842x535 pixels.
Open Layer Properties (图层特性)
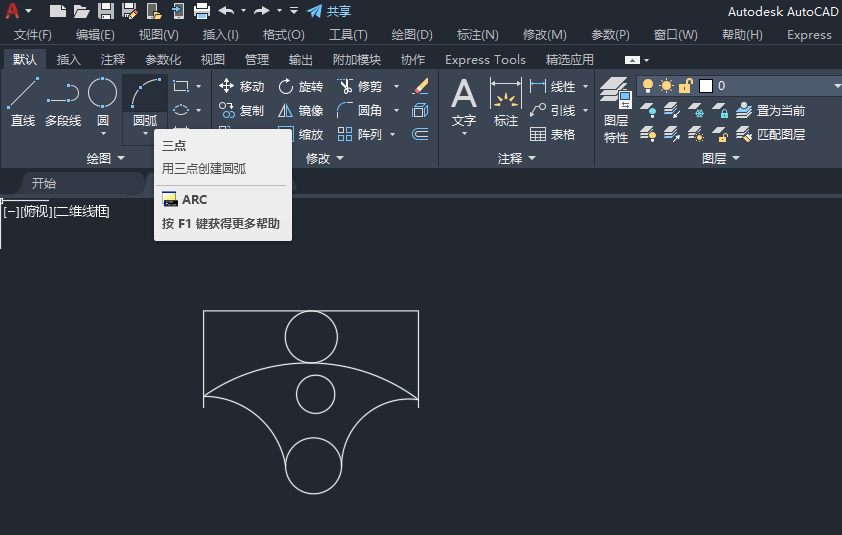coord(616,110)
